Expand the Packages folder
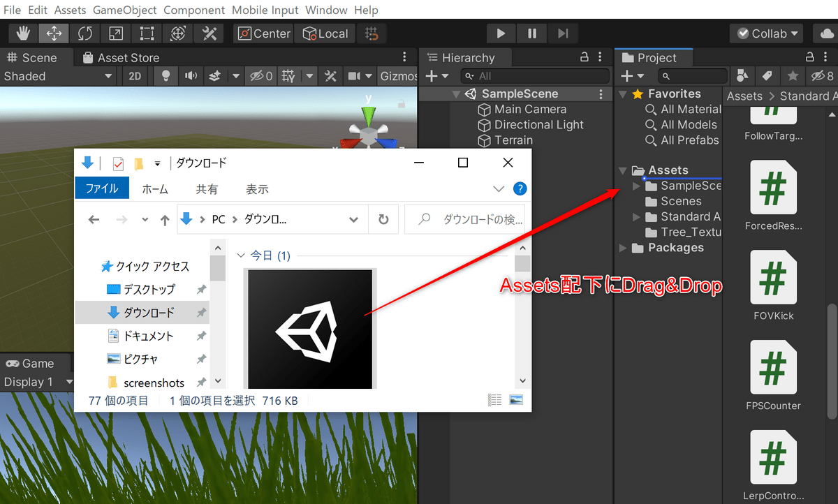Screen dimensions: 838x504 click(623, 248)
